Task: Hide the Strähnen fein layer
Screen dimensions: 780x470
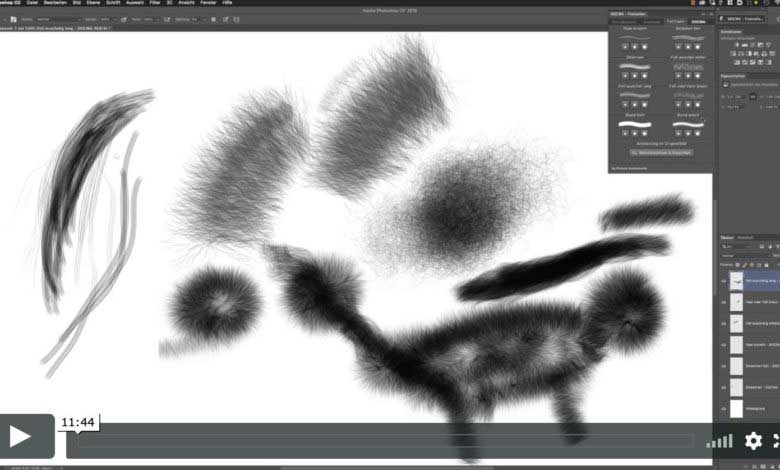Action: [724, 366]
